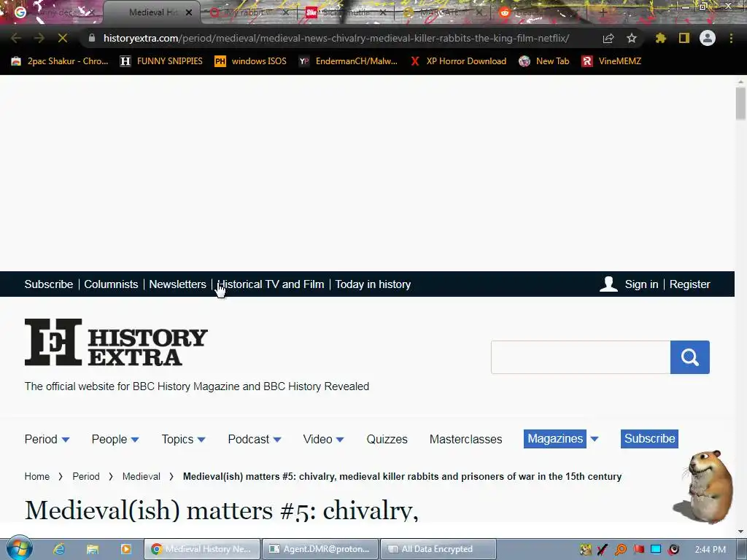Expand the Period dropdown menu
This screenshot has width=747, height=560.
(x=47, y=439)
